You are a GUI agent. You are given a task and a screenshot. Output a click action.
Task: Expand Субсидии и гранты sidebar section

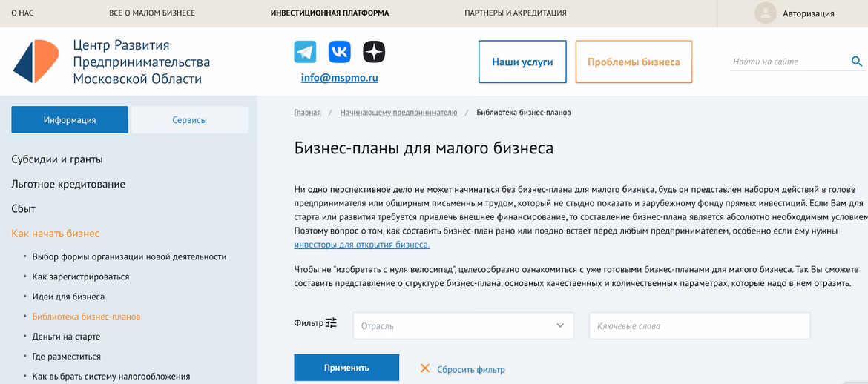[x=57, y=159]
